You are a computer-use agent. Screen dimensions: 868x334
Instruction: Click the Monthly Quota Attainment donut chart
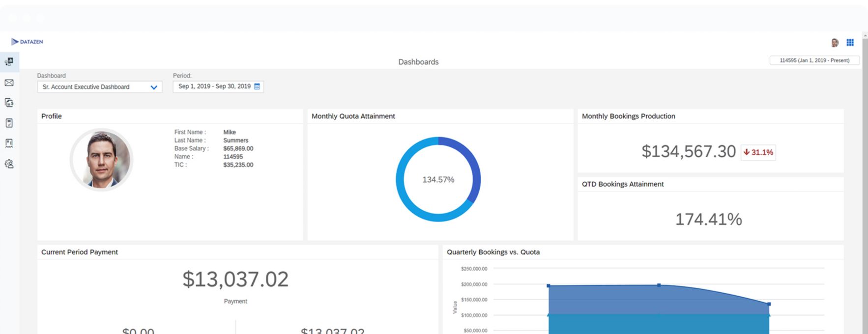coord(438,179)
